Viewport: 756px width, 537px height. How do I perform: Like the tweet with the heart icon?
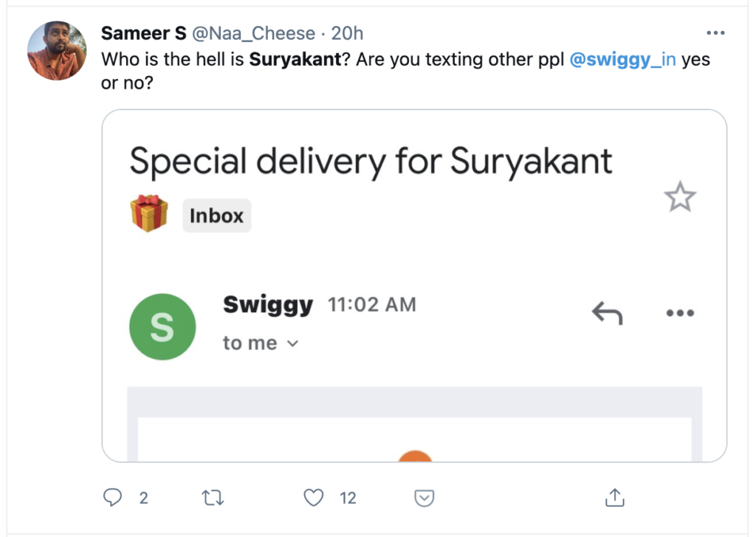point(315,498)
